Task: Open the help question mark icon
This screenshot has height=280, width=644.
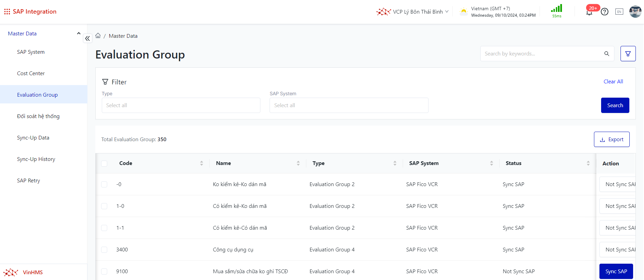Action: [x=605, y=12]
